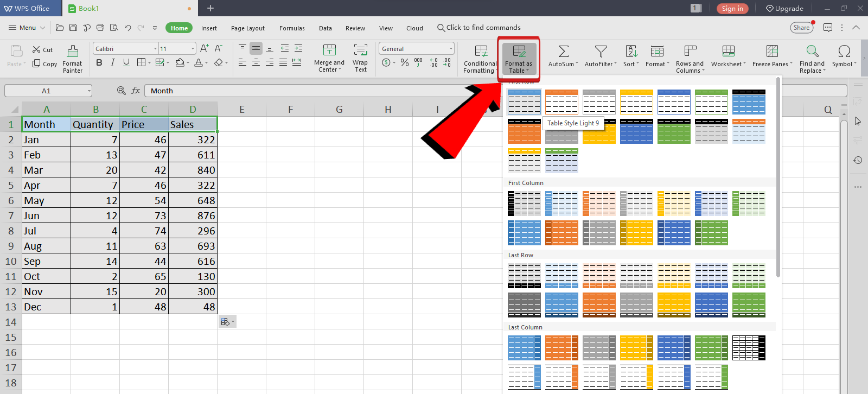Apply the currency number format icon
This screenshot has height=394, width=868.
coord(386,62)
